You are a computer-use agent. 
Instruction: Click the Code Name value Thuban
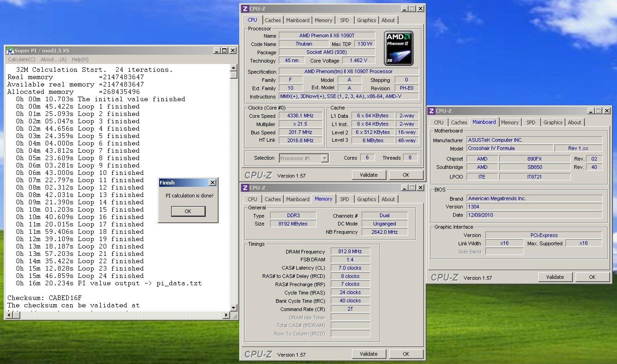[304, 44]
